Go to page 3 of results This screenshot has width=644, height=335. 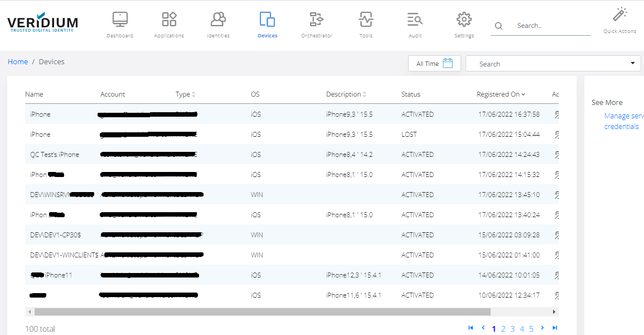512,329
